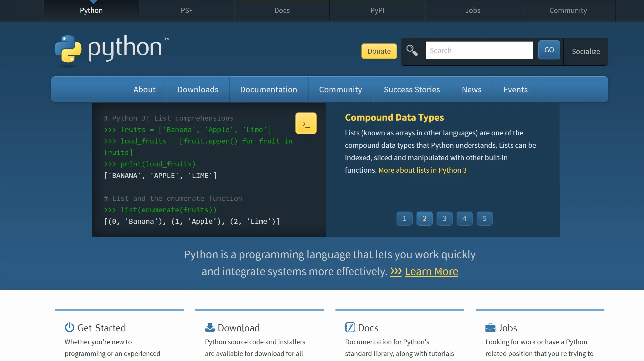
Task: Open the Events menu
Action: [515, 89]
